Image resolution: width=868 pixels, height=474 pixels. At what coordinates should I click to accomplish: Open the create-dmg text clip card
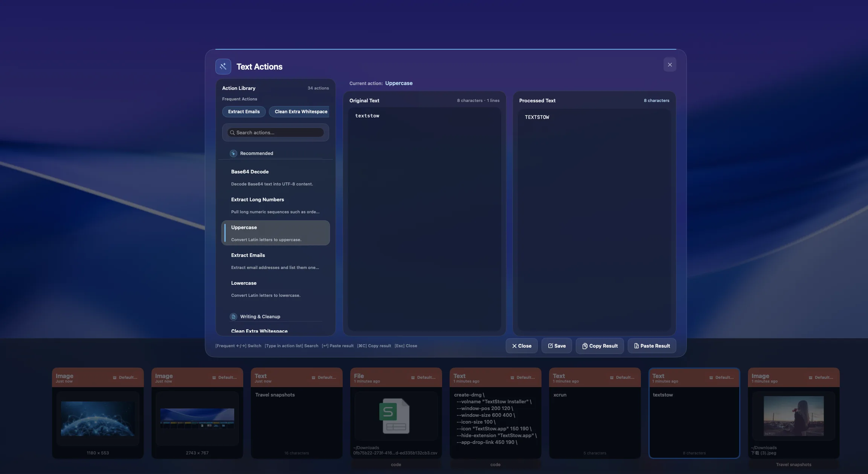496,413
